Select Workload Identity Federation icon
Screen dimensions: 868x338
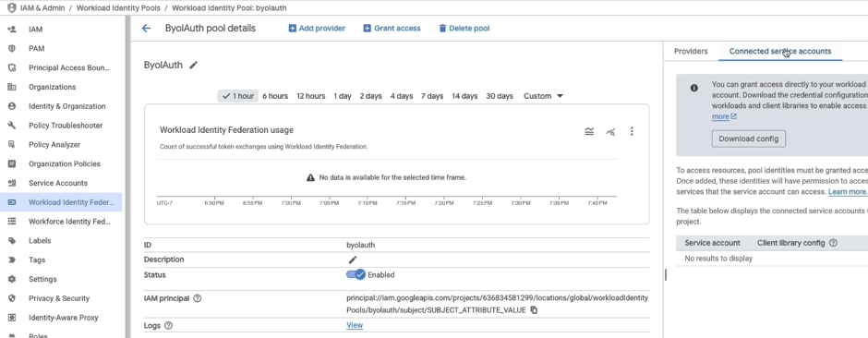click(x=12, y=202)
